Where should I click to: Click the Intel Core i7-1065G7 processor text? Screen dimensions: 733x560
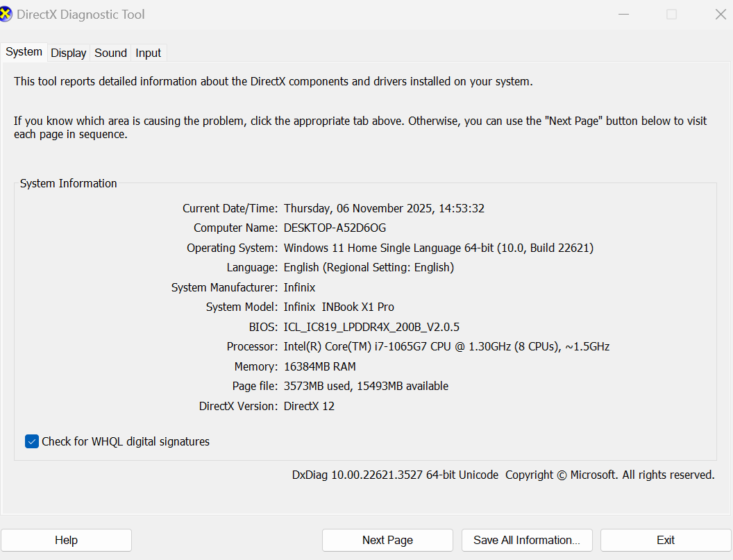coord(446,346)
